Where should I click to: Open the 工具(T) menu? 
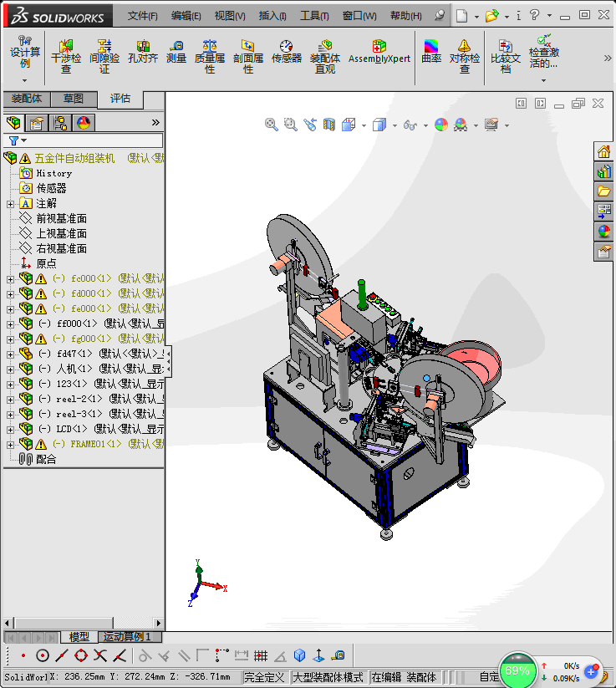(314, 16)
